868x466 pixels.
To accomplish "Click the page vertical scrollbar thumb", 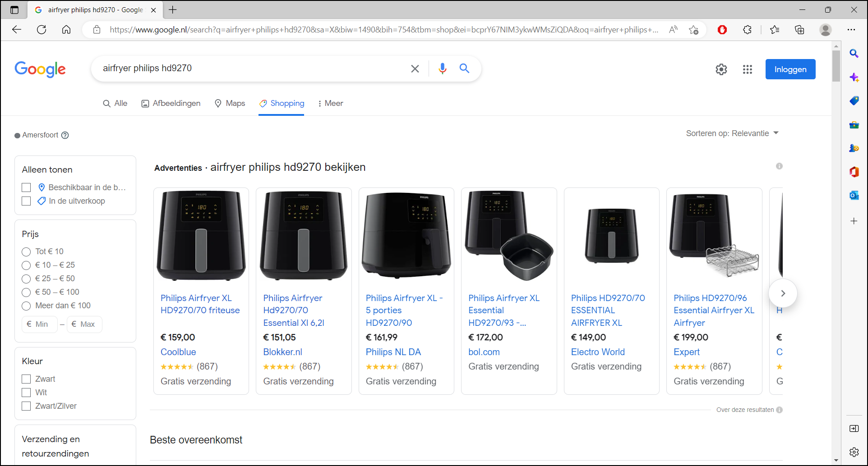I will click(836, 65).
